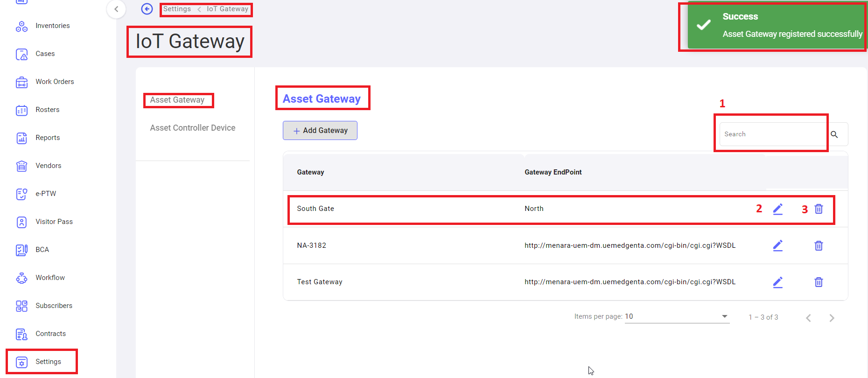
Task: Open Settings gear icon in sidebar
Action: (x=21, y=362)
